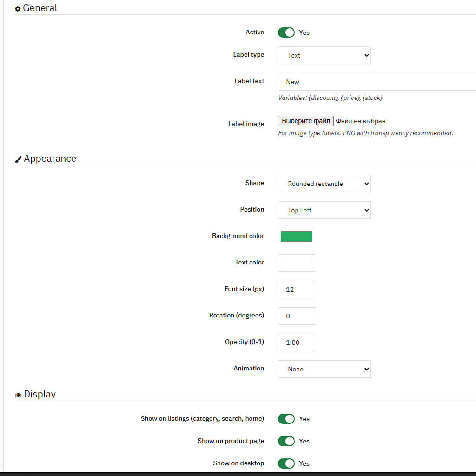Open the Label type dropdown

point(324,55)
